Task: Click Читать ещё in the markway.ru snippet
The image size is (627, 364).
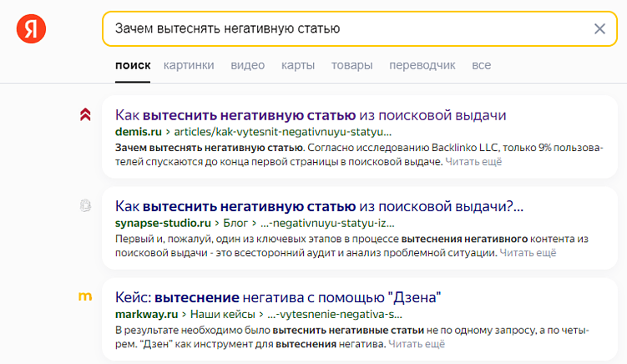Action: tap(417, 344)
